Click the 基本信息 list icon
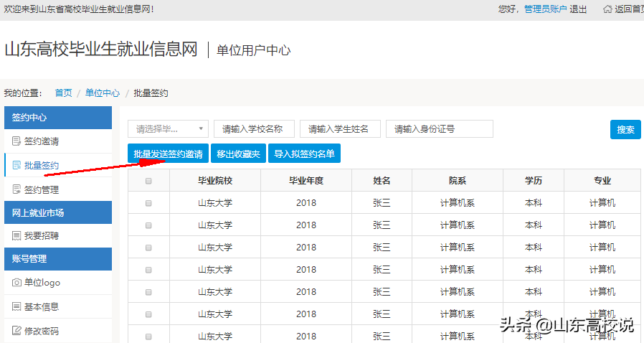This screenshot has width=644, height=343. tap(16, 306)
